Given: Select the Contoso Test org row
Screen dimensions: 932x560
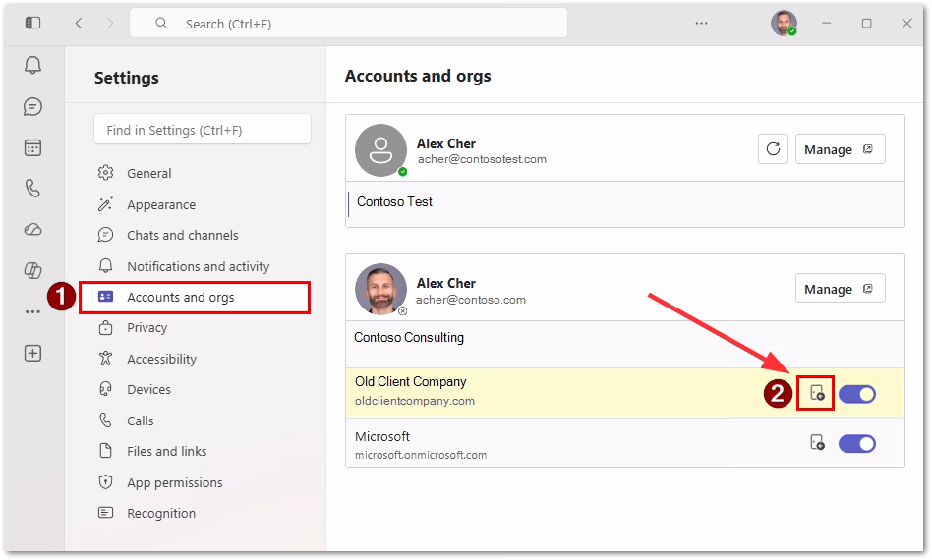Looking at the screenshot, I should [625, 203].
